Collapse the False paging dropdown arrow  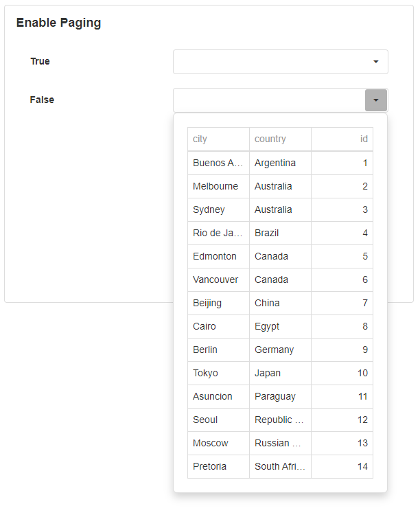point(375,100)
